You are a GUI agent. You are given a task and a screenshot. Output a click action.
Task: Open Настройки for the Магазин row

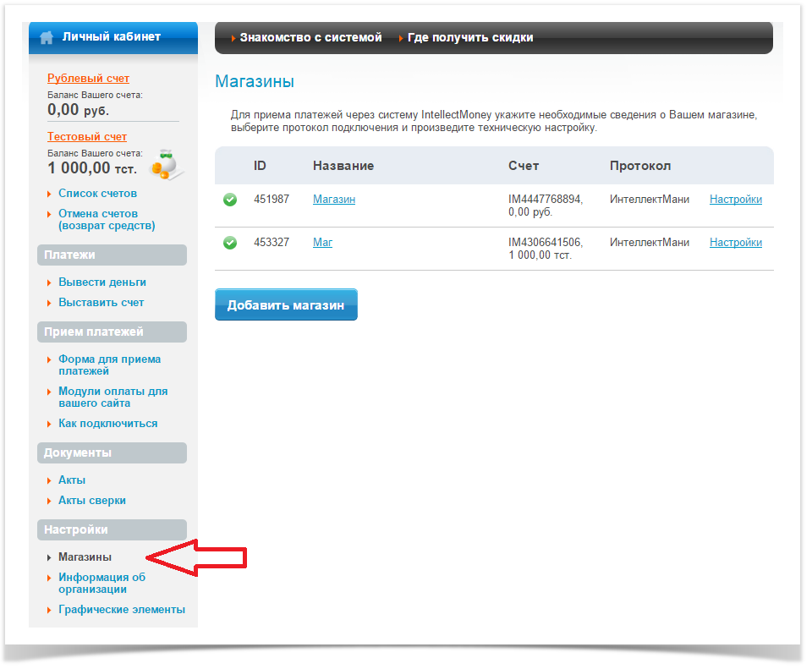pos(735,200)
